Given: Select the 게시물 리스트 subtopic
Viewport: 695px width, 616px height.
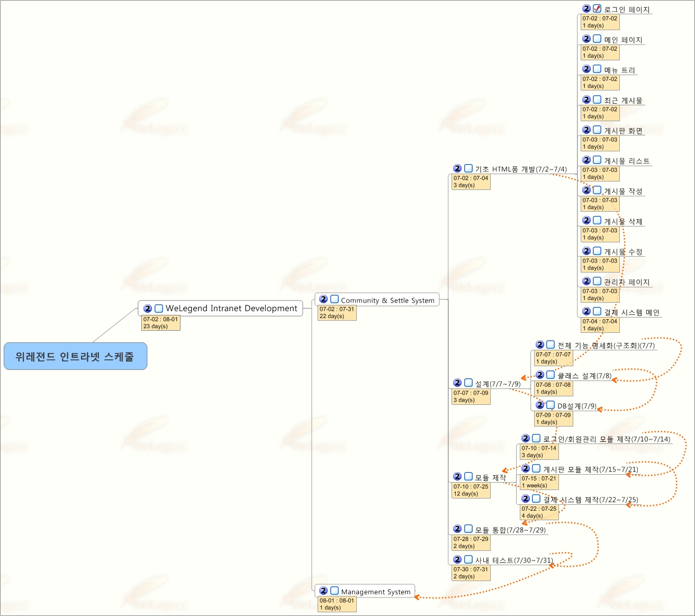Looking at the screenshot, I should point(626,161).
